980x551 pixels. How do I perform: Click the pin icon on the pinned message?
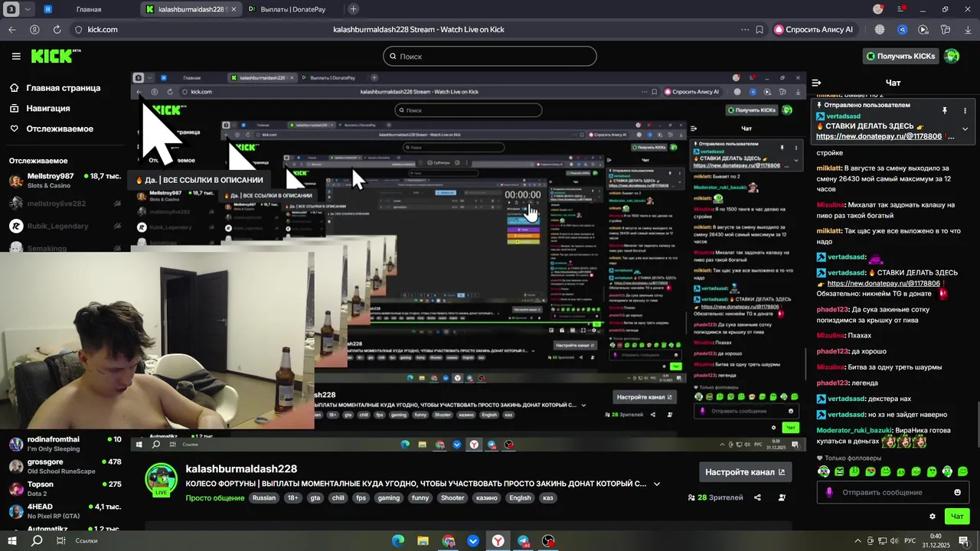(945, 111)
